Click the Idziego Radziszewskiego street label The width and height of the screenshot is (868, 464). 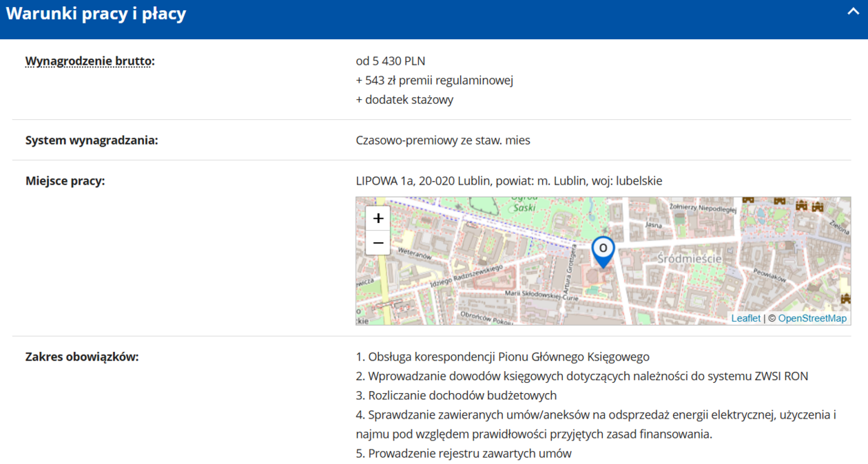click(x=465, y=277)
